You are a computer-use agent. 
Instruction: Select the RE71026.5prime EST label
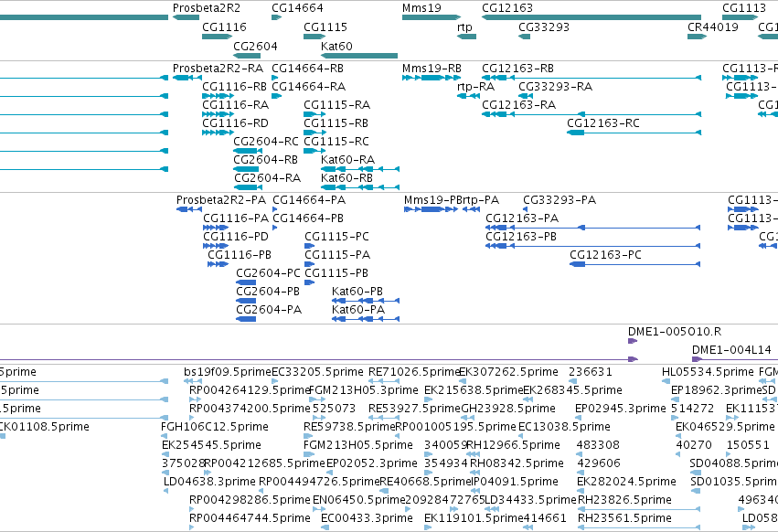(414, 372)
